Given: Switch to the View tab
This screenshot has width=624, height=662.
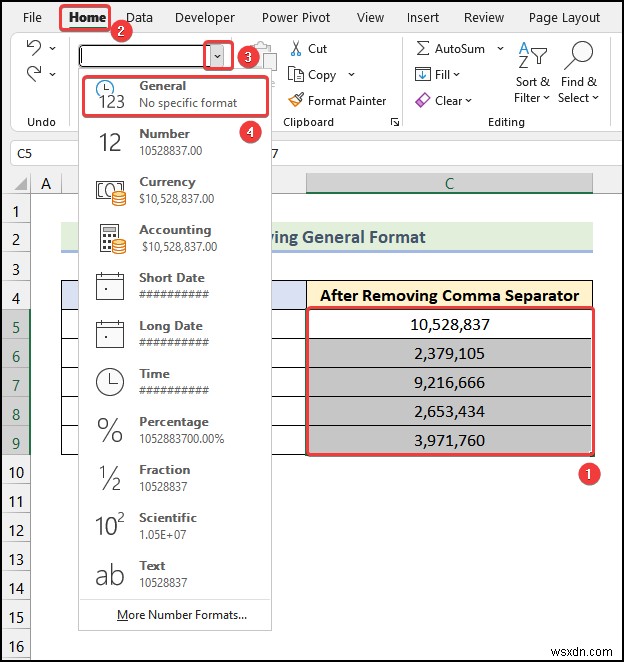Looking at the screenshot, I should pyautogui.click(x=370, y=17).
